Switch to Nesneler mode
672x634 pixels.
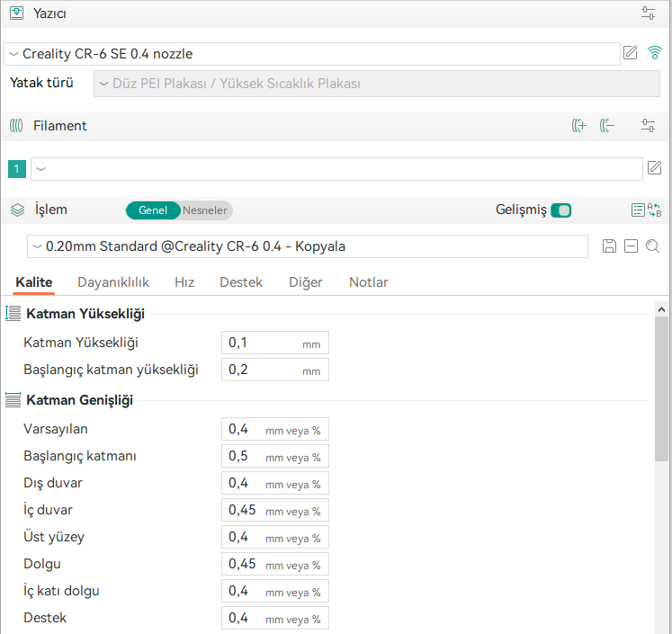[x=205, y=210]
